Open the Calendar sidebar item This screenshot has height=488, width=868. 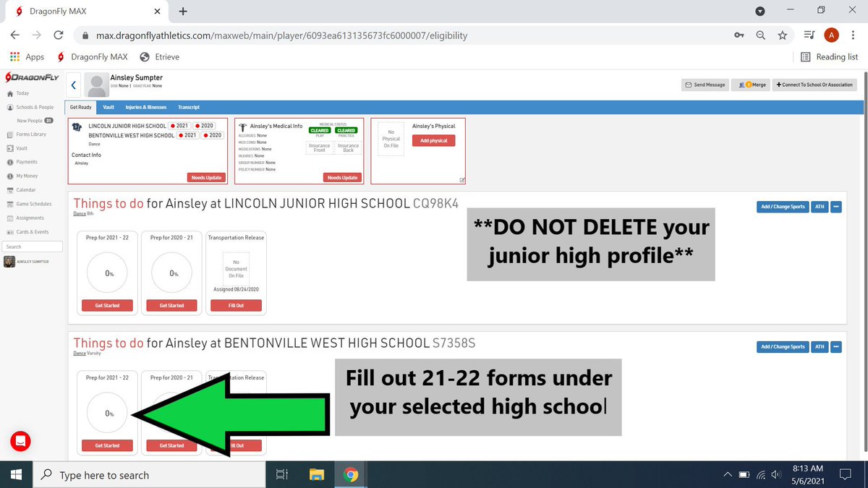20,190
